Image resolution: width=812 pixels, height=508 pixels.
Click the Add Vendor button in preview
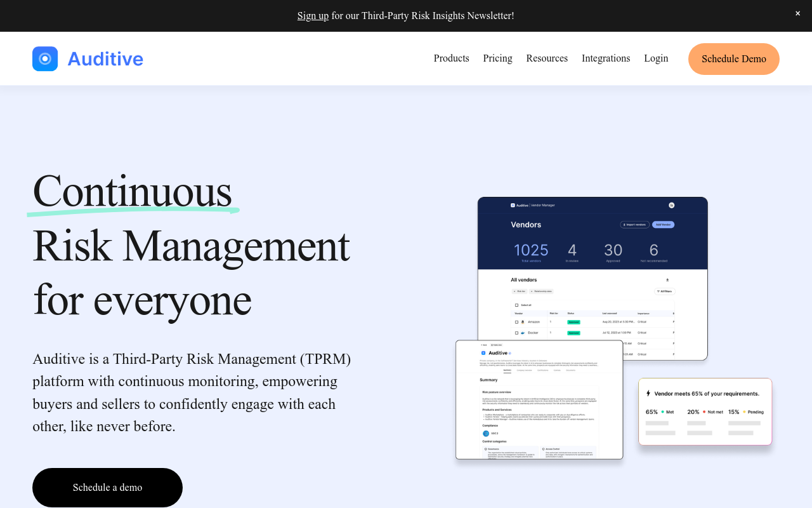coord(663,225)
